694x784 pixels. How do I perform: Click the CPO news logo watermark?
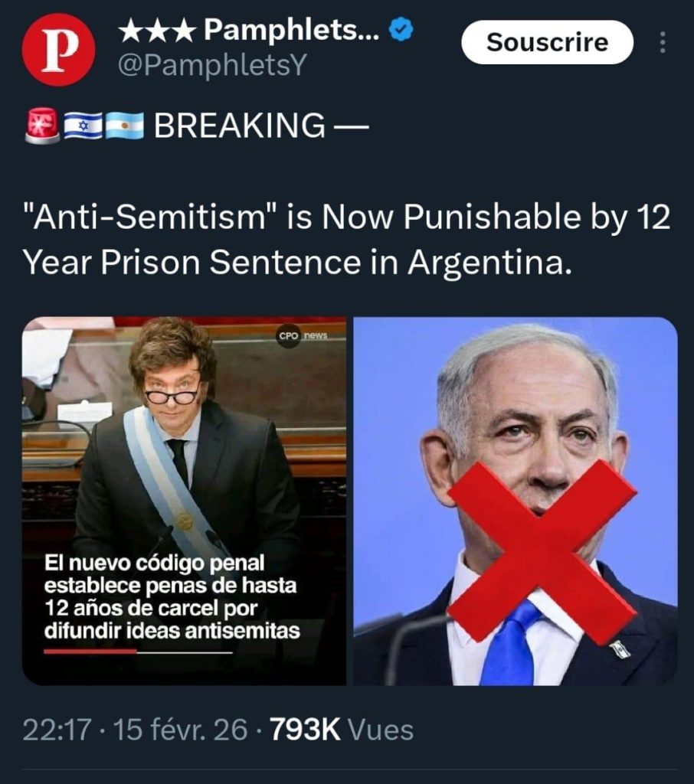303,335
